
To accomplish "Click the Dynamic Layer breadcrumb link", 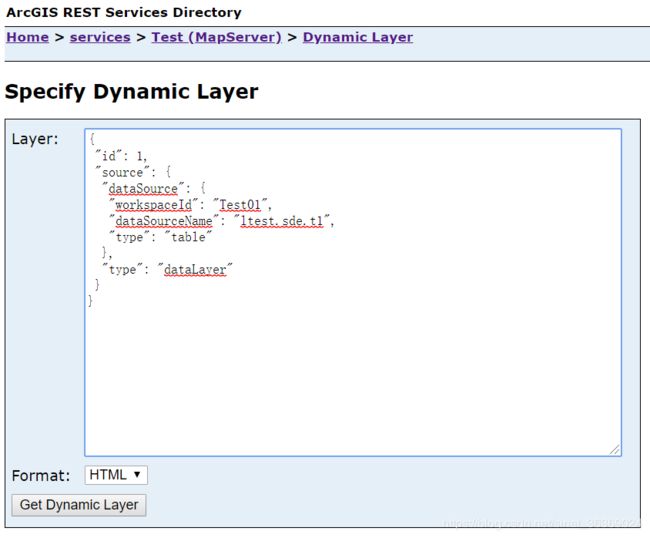I will [358, 37].
